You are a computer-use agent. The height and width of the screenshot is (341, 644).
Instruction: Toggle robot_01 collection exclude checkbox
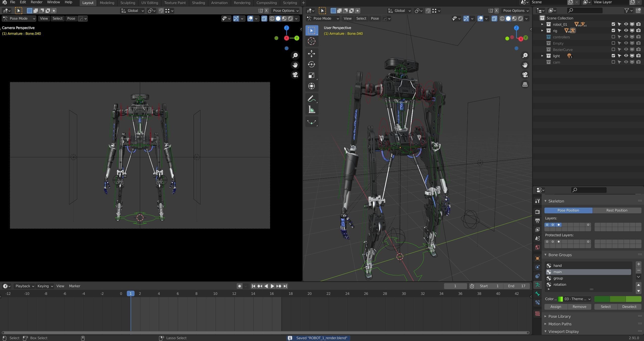(613, 24)
